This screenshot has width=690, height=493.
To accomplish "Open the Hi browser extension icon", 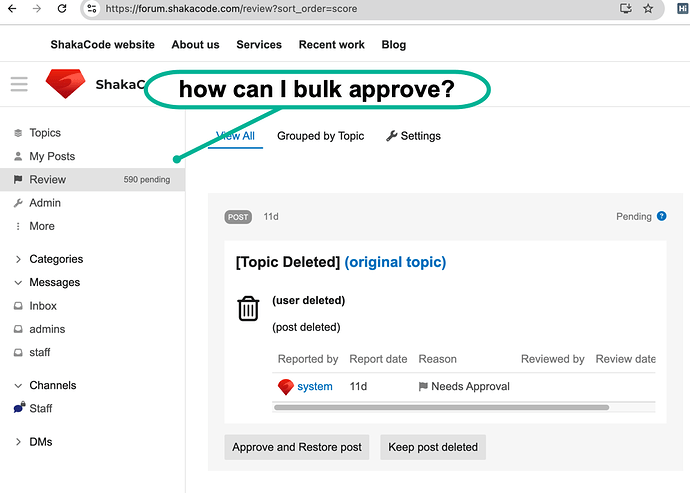I will click(x=683, y=8).
